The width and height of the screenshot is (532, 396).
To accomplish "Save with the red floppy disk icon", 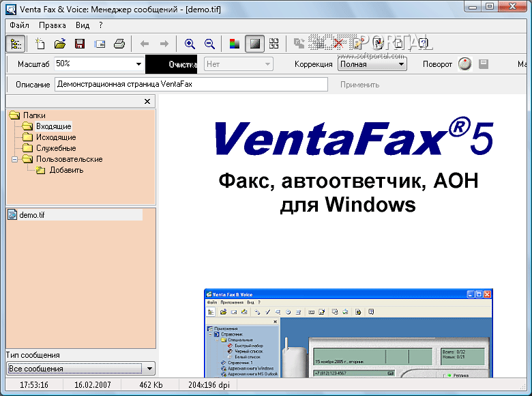I will click(x=80, y=44).
